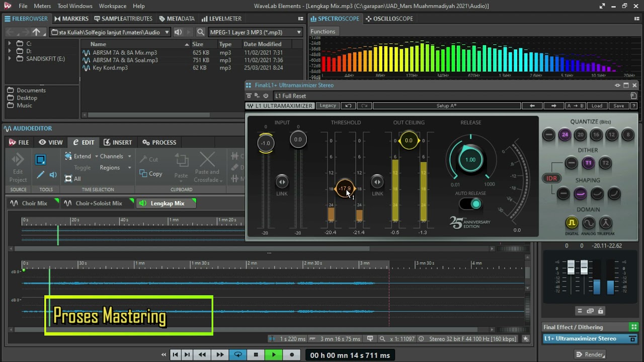Open the Channels dropdown

[116, 156]
